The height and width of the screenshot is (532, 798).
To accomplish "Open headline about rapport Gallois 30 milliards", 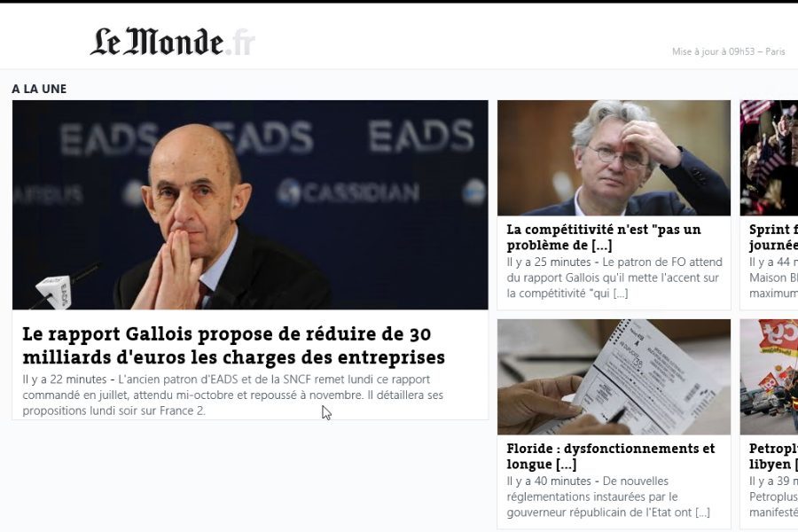I will (233, 346).
